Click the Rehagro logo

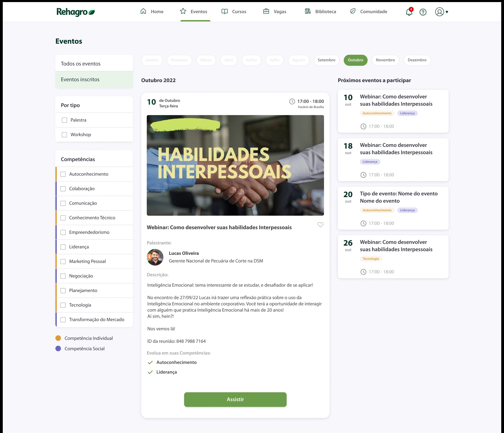(x=76, y=12)
